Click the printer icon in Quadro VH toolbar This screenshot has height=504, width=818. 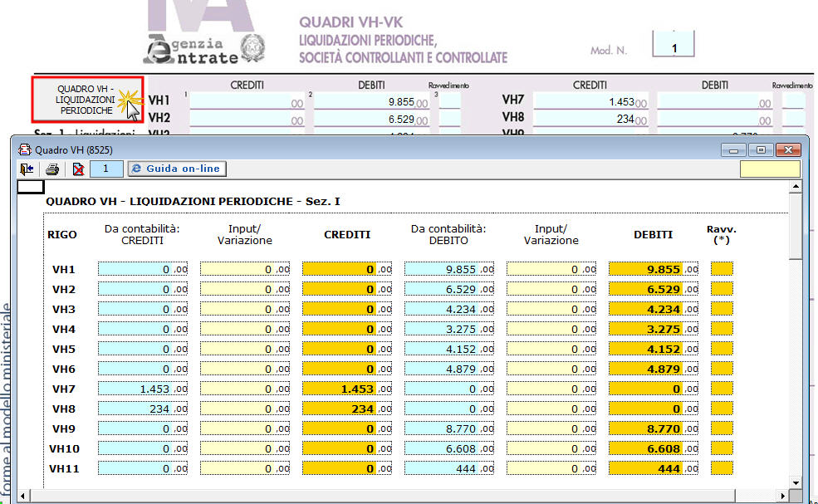pyautogui.click(x=52, y=169)
